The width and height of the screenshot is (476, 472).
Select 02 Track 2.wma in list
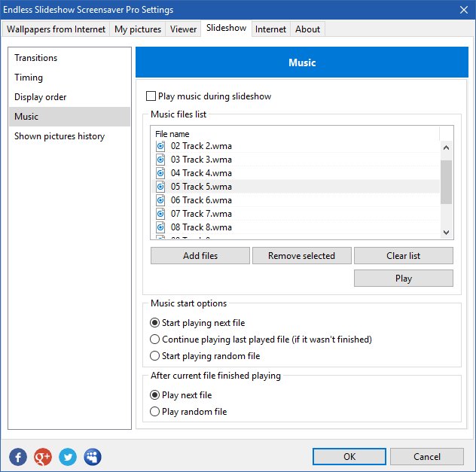(295, 146)
